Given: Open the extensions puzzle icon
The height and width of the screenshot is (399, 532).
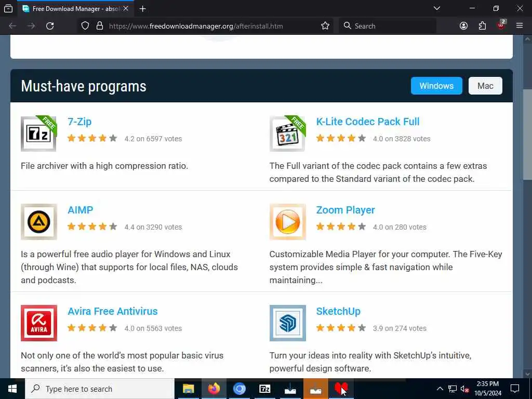Looking at the screenshot, I should point(482,26).
